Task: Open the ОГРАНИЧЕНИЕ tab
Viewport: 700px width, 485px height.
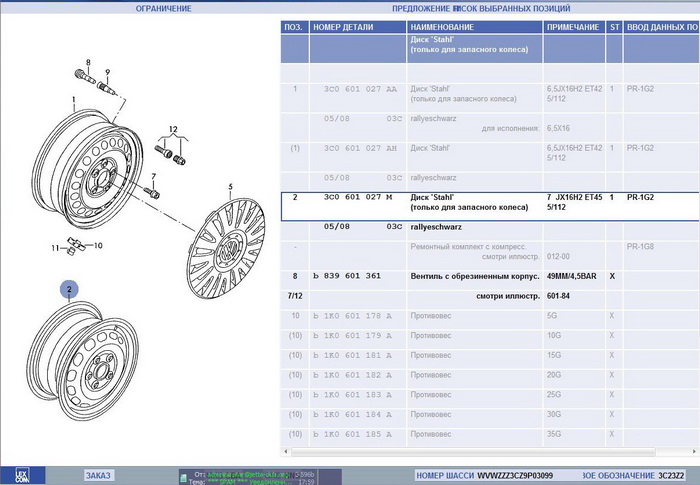Action: [x=163, y=8]
